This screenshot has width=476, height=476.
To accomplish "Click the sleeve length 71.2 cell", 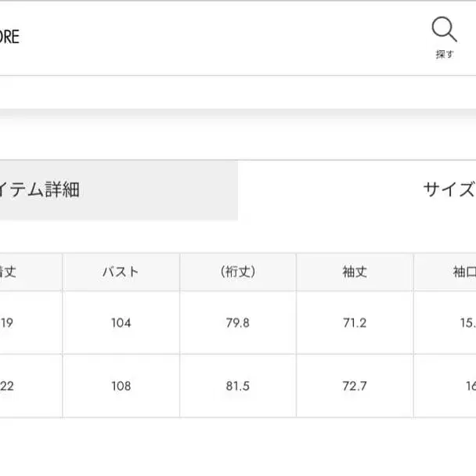I will (354, 323).
